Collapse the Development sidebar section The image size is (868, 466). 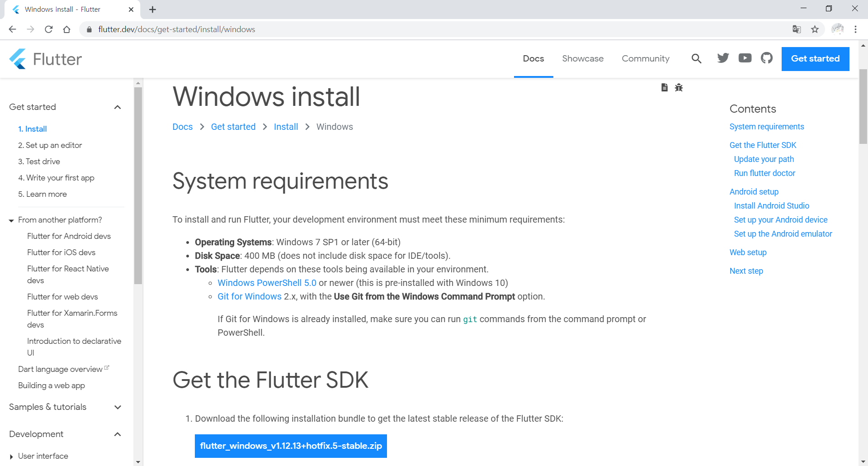[x=118, y=434]
